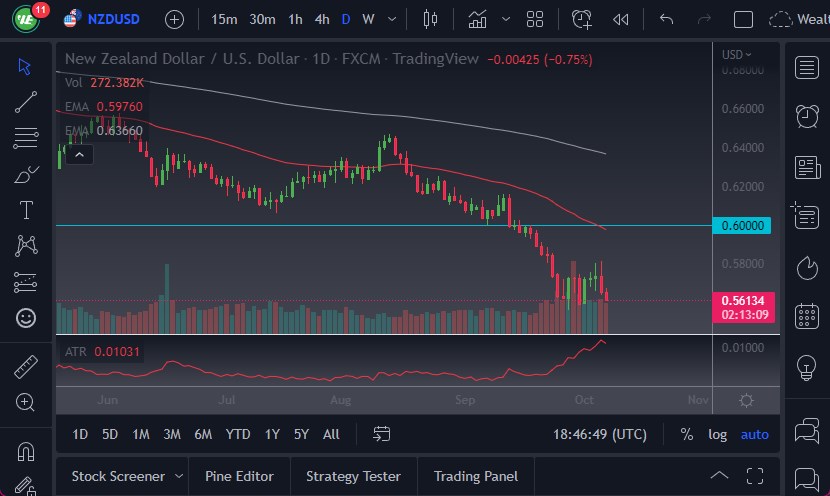
Task: Select the text annotation tool
Action: [26, 210]
